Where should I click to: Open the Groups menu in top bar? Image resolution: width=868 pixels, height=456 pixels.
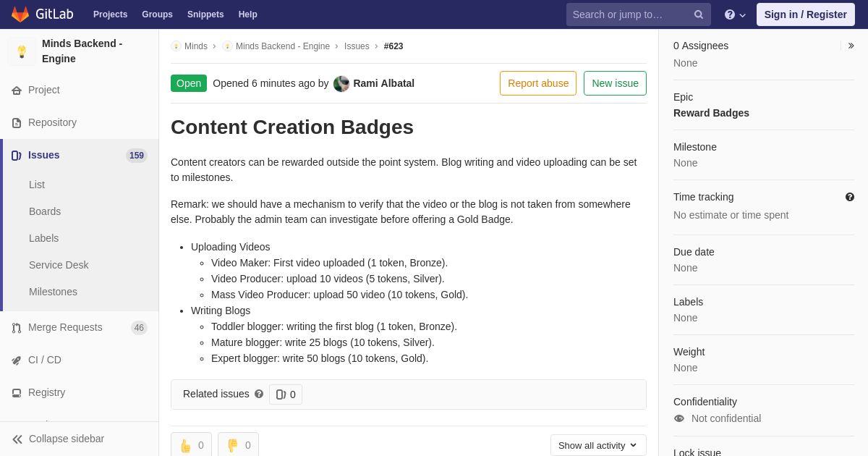[x=157, y=14]
